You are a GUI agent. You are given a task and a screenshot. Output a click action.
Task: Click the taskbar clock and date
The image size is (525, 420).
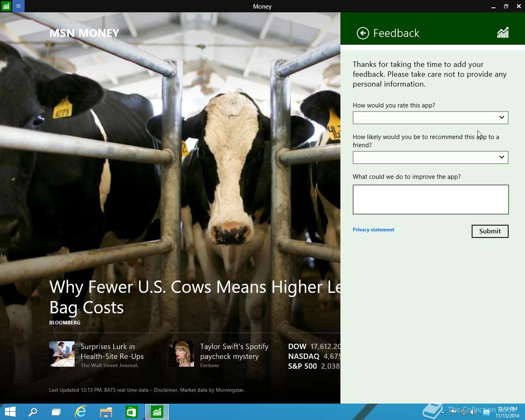tap(507, 412)
